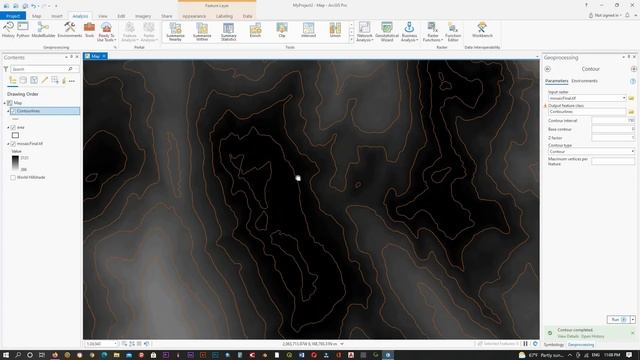Switch to the Insert ribbon tab
640x360 pixels.
57,16
